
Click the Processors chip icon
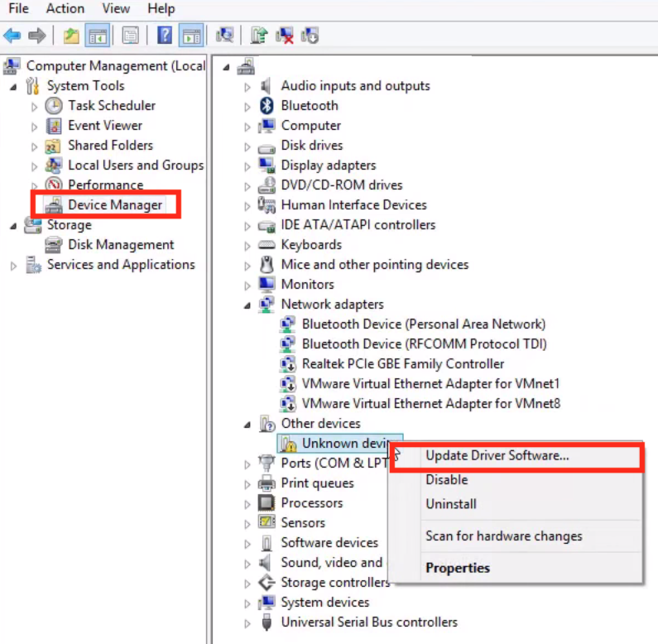click(267, 503)
